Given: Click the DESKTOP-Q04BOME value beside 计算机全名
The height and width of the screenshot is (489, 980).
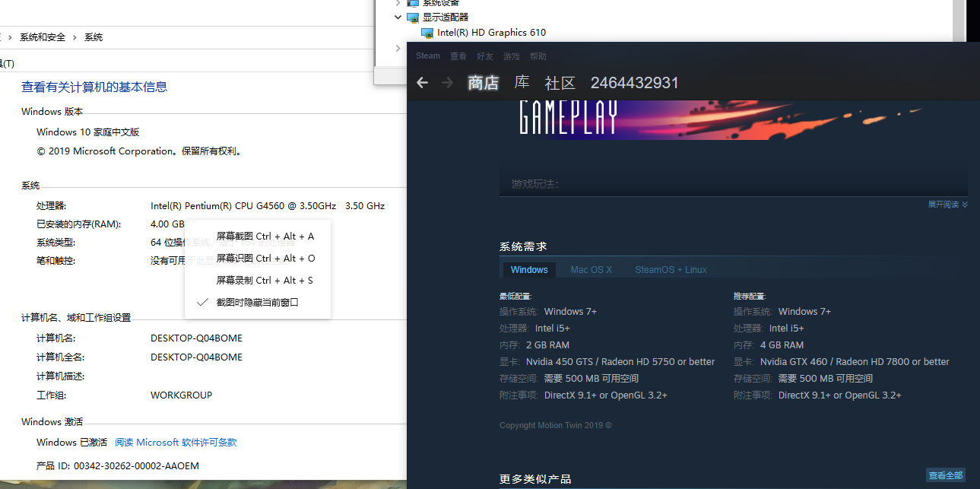Looking at the screenshot, I should [196, 357].
